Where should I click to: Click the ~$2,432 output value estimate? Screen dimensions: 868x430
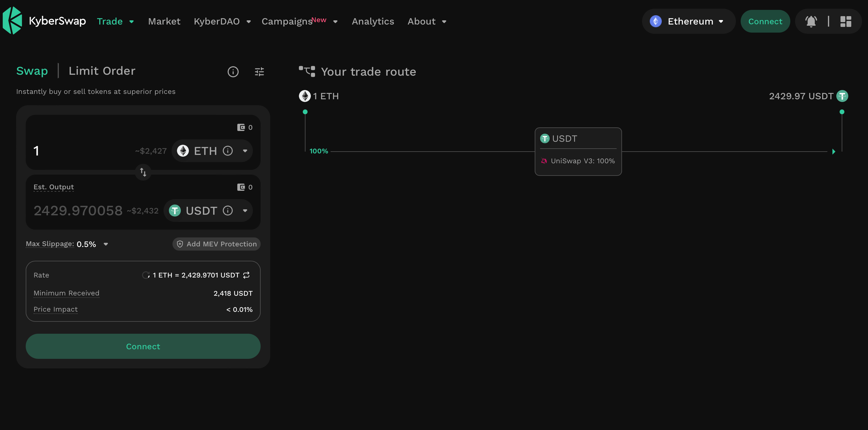[142, 211]
